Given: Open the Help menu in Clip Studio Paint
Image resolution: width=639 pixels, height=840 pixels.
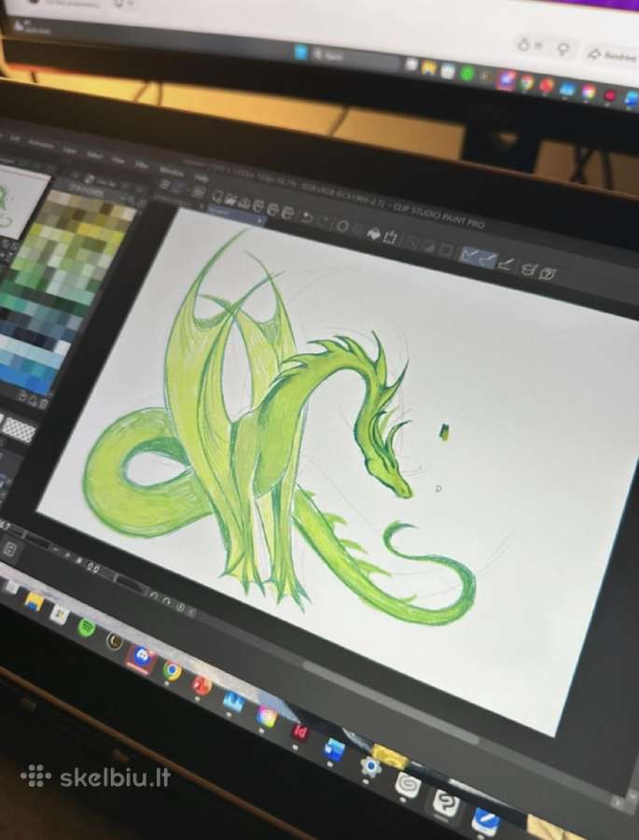Looking at the screenshot, I should coord(201,177).
